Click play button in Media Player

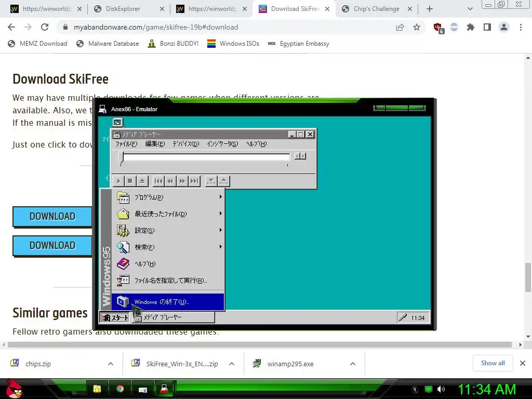point(118,181)
